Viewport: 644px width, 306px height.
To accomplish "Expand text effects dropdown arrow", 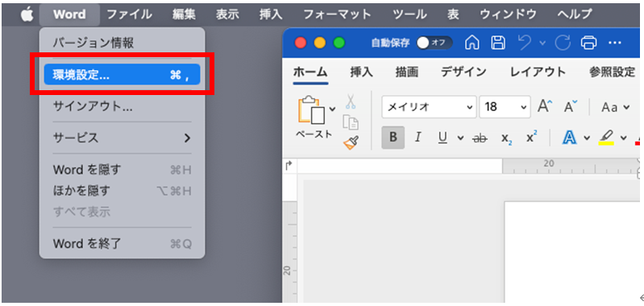I will coord(587,139).
